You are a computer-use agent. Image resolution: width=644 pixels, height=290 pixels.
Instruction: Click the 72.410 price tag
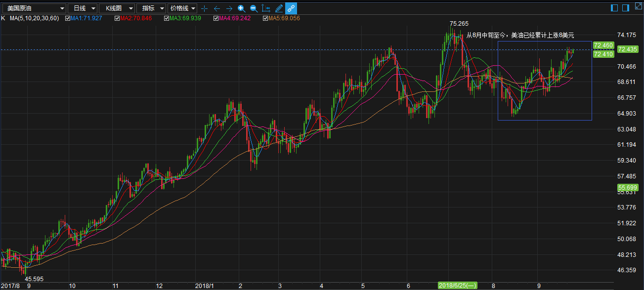point(603,54)
